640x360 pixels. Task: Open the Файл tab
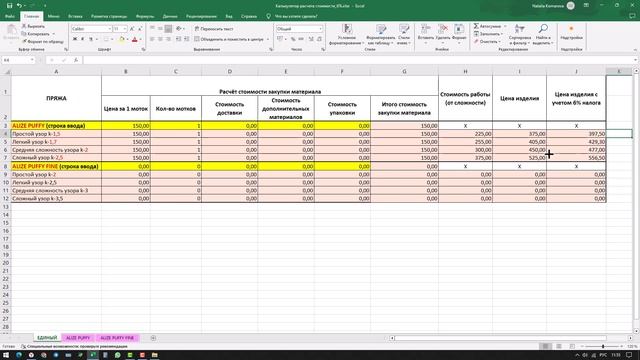[10, 16]
